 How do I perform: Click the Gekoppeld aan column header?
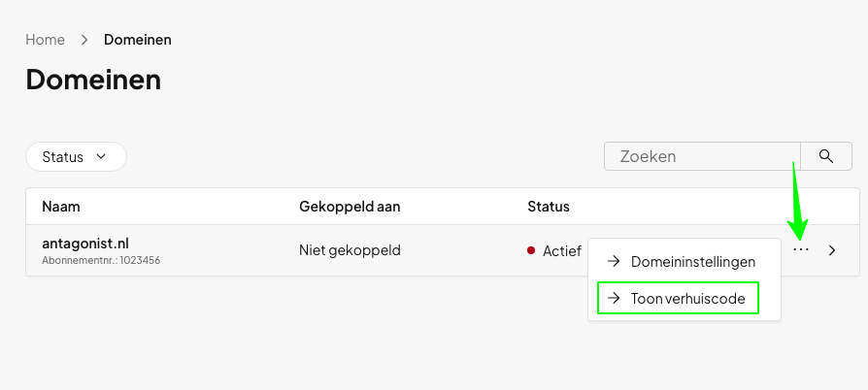click(x=350, y=207)
